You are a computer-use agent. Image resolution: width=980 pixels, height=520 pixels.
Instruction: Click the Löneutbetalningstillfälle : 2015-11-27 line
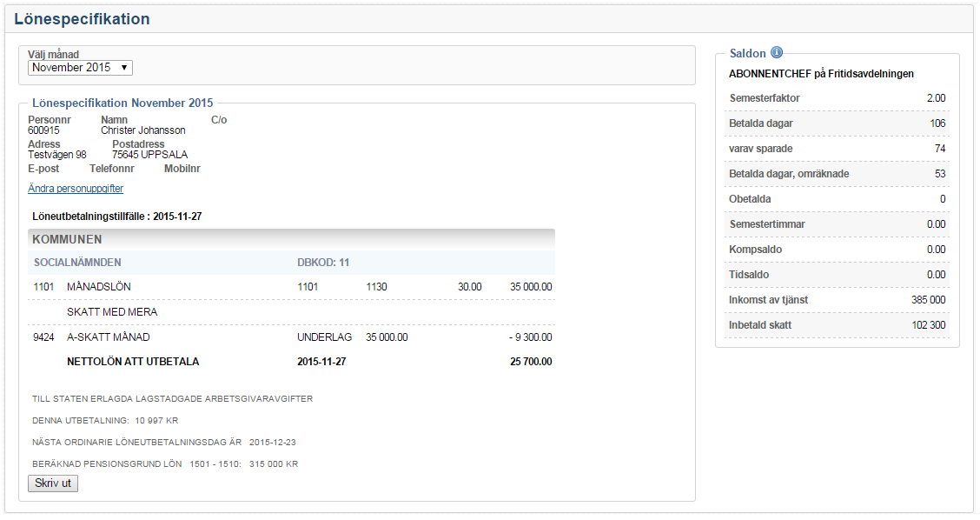click(x=117, y=217)
